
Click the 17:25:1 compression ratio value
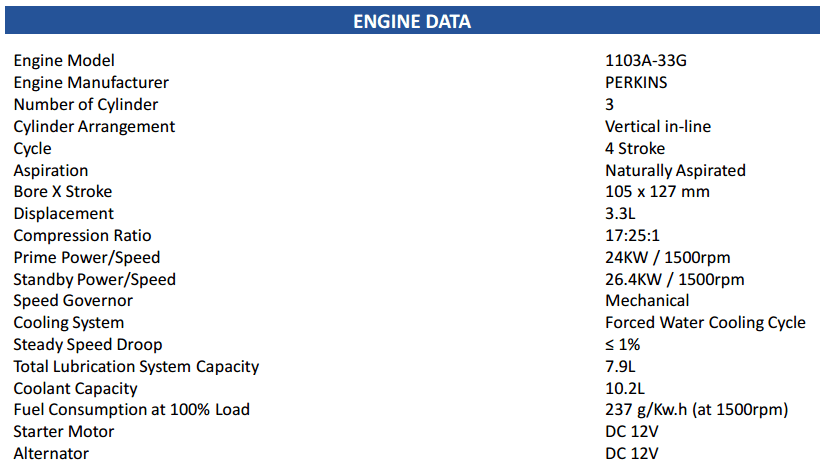click(x=633, y=236)
